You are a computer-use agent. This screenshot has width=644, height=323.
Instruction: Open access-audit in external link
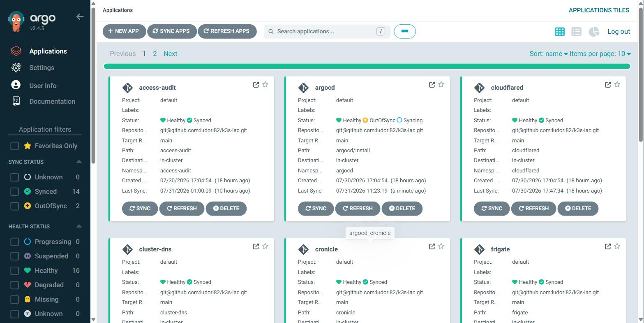tap(256, 84)
